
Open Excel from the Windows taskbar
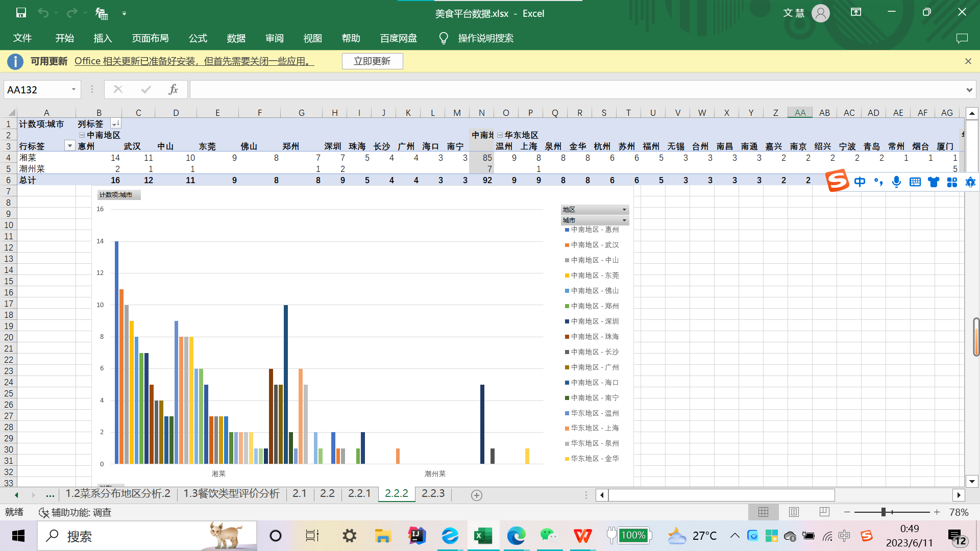(x=483, y=536)
